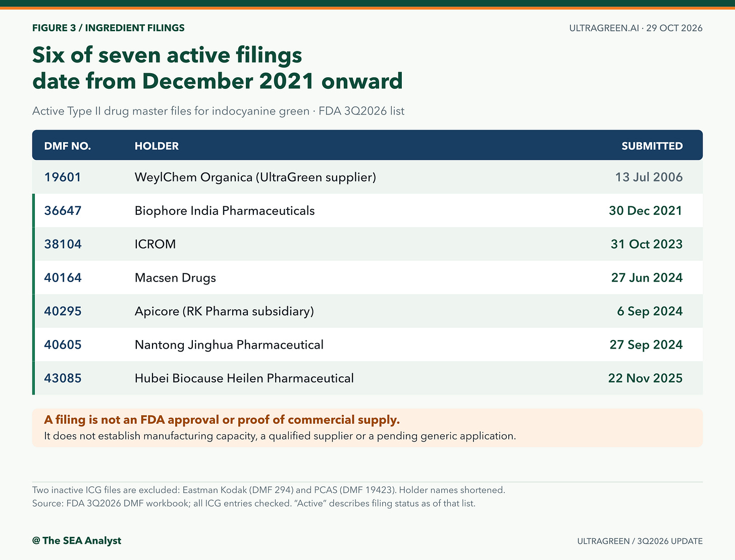Image resolution: width=735 pixels, height=560 pixels.
Task: Select DMF number 40605
Action: point(63,345)
